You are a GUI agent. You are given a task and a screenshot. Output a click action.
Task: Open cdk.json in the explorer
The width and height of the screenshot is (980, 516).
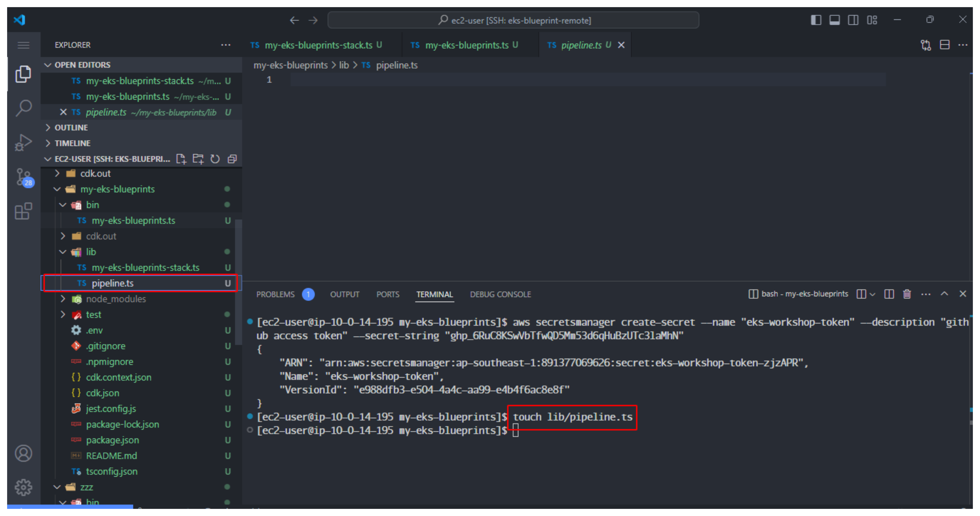click(x=141, y=393)
